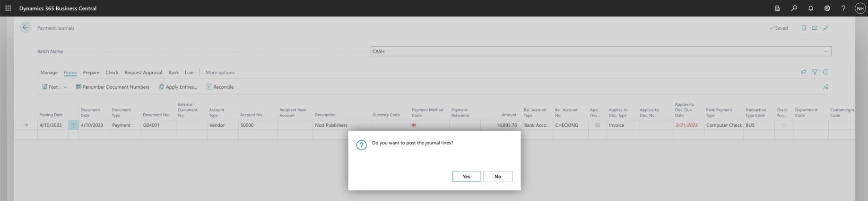The image size is (868, 201).
Task: Open the Bank menu
Action: click(x=174, y=72)
